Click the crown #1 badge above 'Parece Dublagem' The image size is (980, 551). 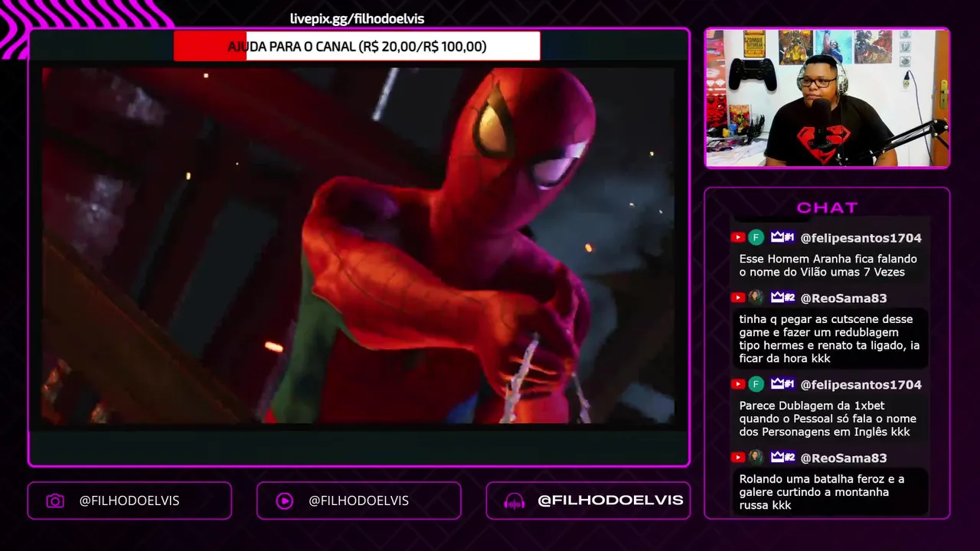(782, 384)
